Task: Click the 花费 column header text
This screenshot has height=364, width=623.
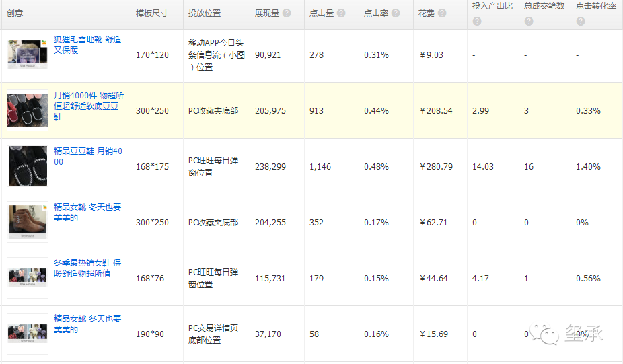Action: (427, 13)
